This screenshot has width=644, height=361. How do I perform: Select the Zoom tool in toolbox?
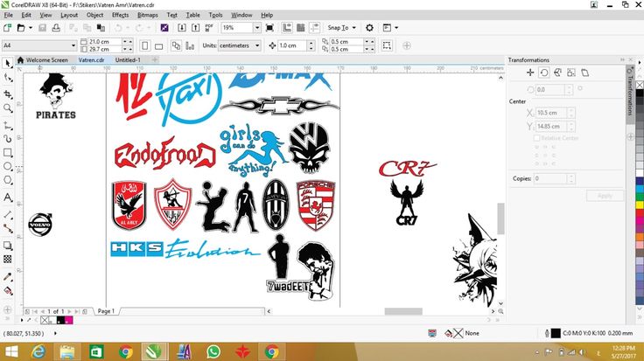(7, 108)
